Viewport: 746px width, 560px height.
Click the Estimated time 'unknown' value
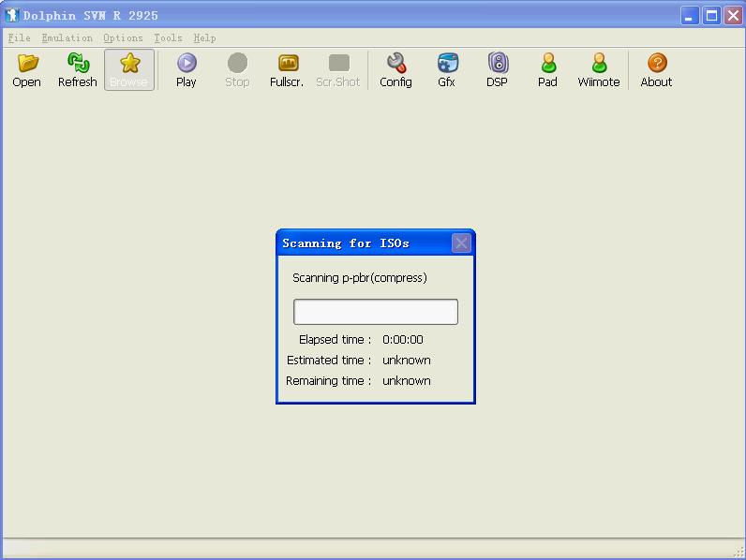tap(407, 361)
